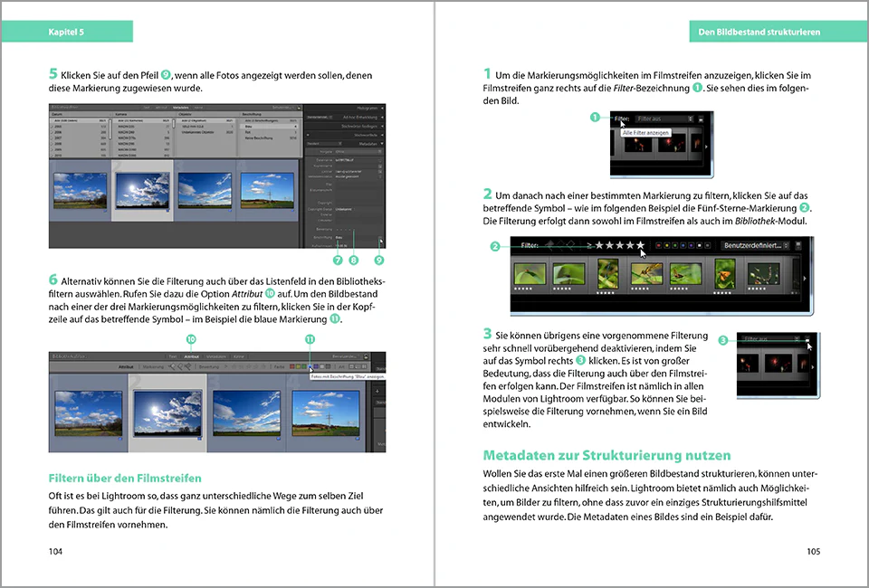Screen dimensions: 869x588
Task: Click the blue swatch after 'Farbe' in attribute bar
Action: [x=310, y=366]
